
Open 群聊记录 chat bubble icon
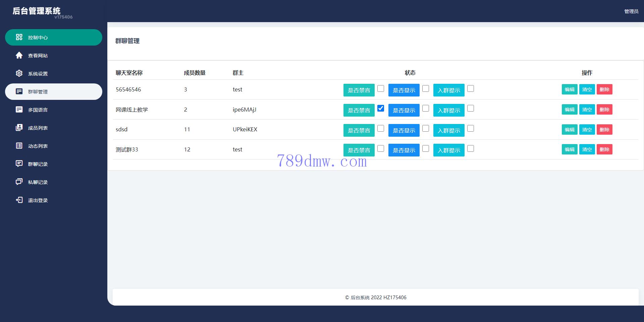pos(19,164)
